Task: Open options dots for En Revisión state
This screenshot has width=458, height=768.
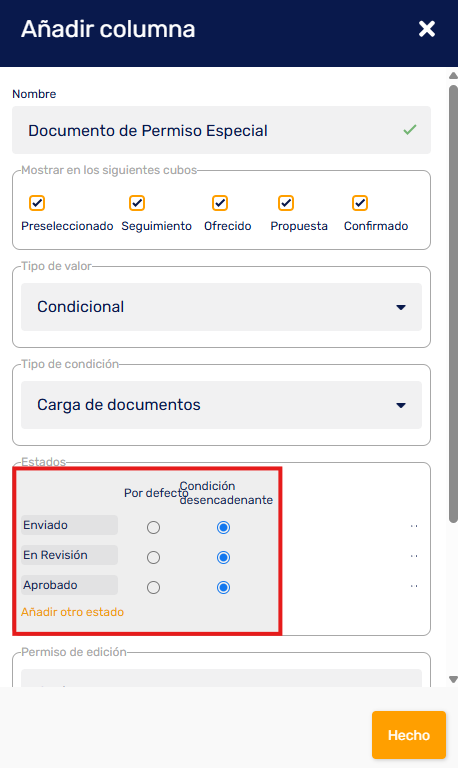Action: click(x=414, y=556)
